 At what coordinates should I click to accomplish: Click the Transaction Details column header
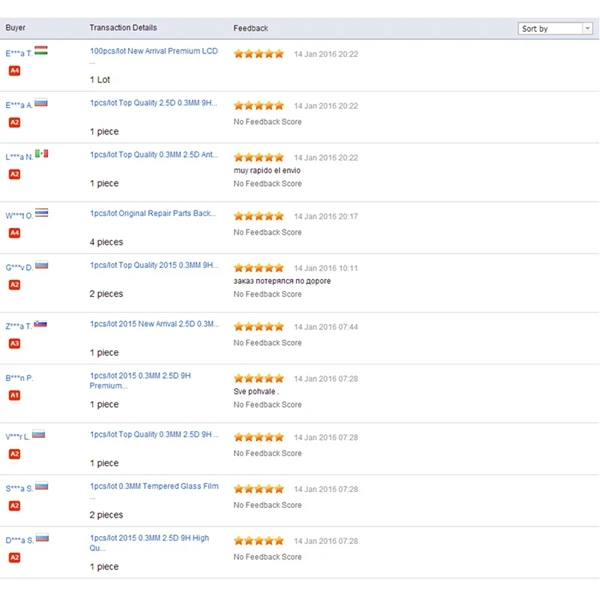[123, 28]
